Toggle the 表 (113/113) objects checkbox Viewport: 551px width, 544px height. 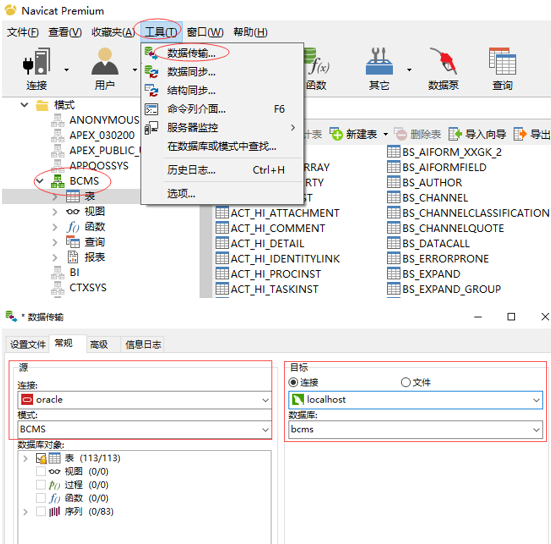(41, 458)
